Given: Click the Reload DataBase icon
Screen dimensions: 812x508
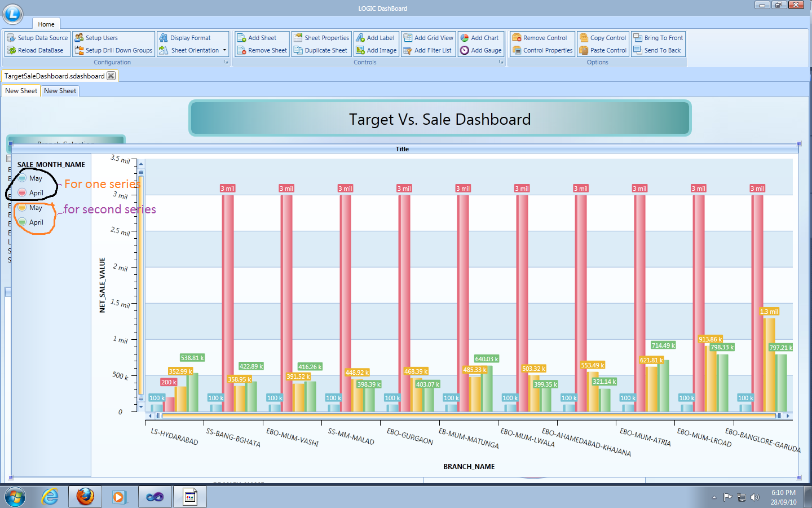Looking at the screenshot, I should [11, 50].
